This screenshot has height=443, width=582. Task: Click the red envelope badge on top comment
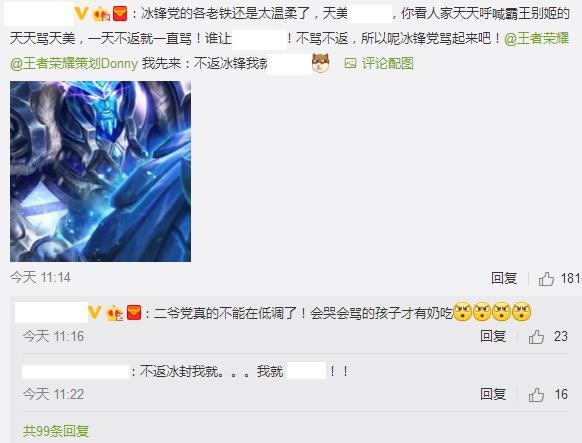tap(120, 14)
